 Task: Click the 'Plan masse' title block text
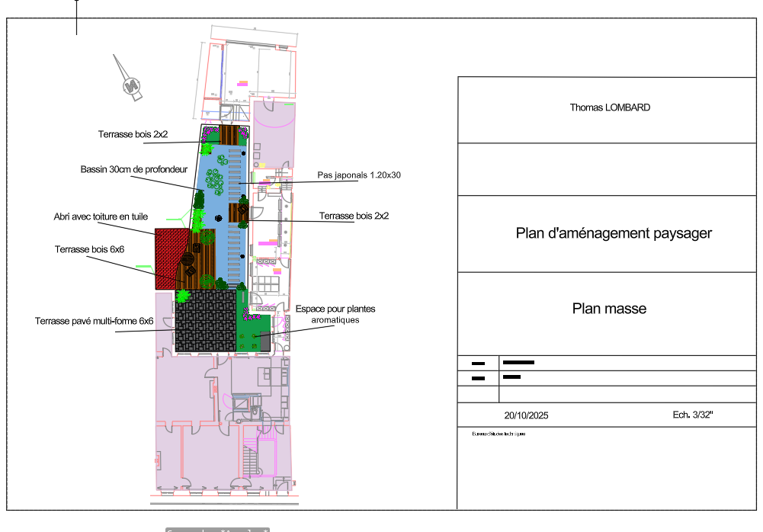(x=609, y=309)
